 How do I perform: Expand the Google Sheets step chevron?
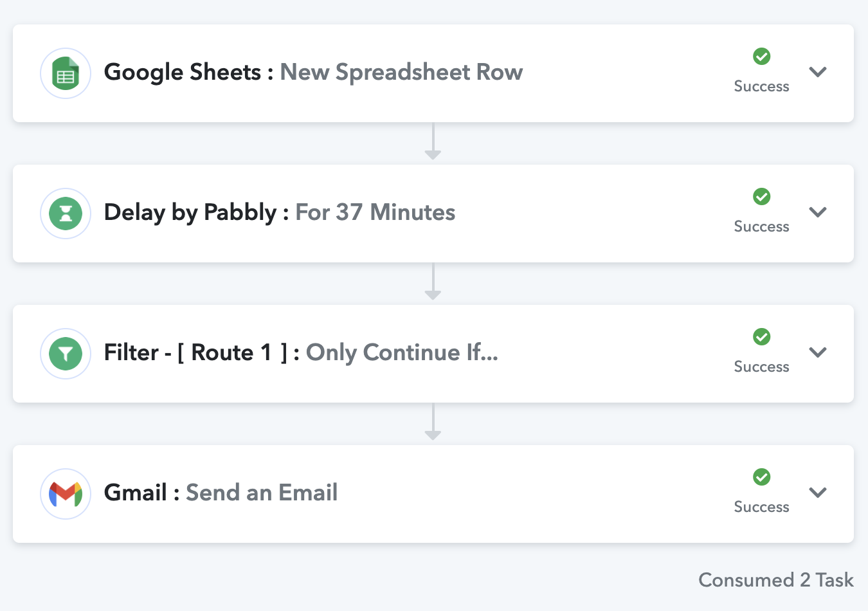818,72
